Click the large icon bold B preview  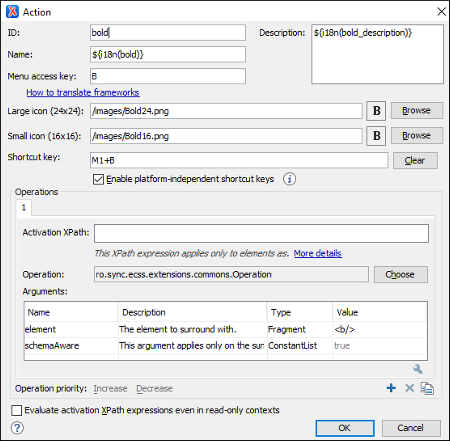pos(376,111)
